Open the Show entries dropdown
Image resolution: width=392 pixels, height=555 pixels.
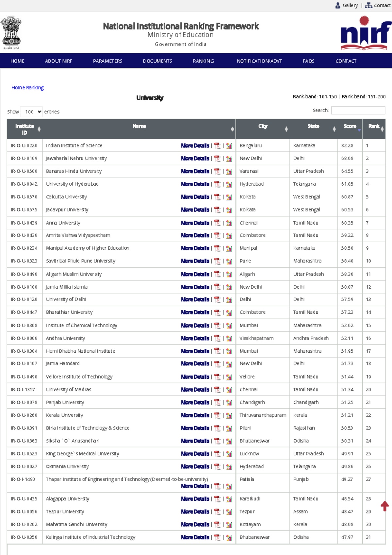pyautogui.click(x=31, y=112)
